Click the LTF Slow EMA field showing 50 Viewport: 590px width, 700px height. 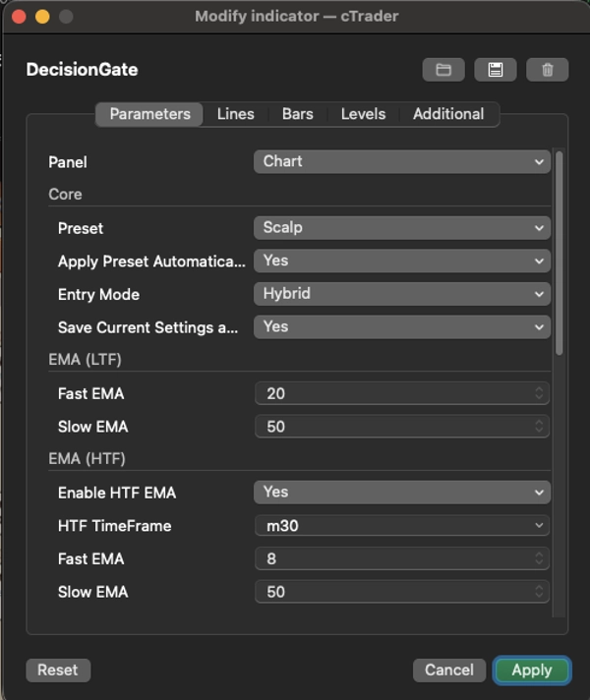click(x=402, y=427)
